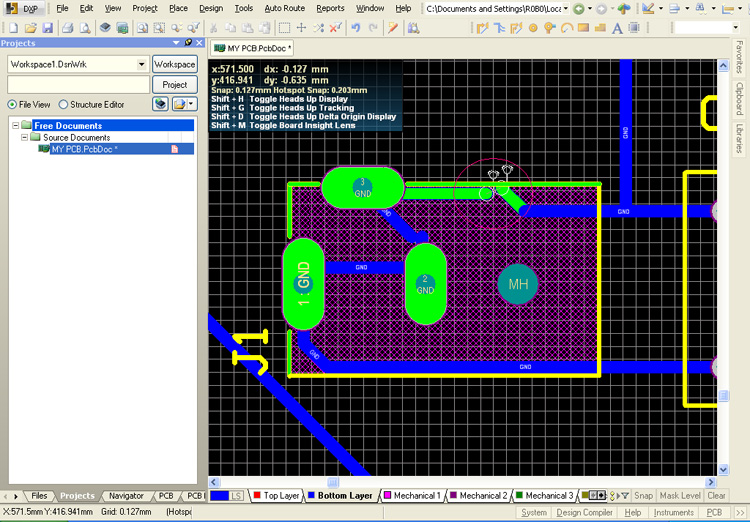Save the document using the floppy icon
This screenshot has height=522, width=750.
pyautogui.click(x=47, y=28)
